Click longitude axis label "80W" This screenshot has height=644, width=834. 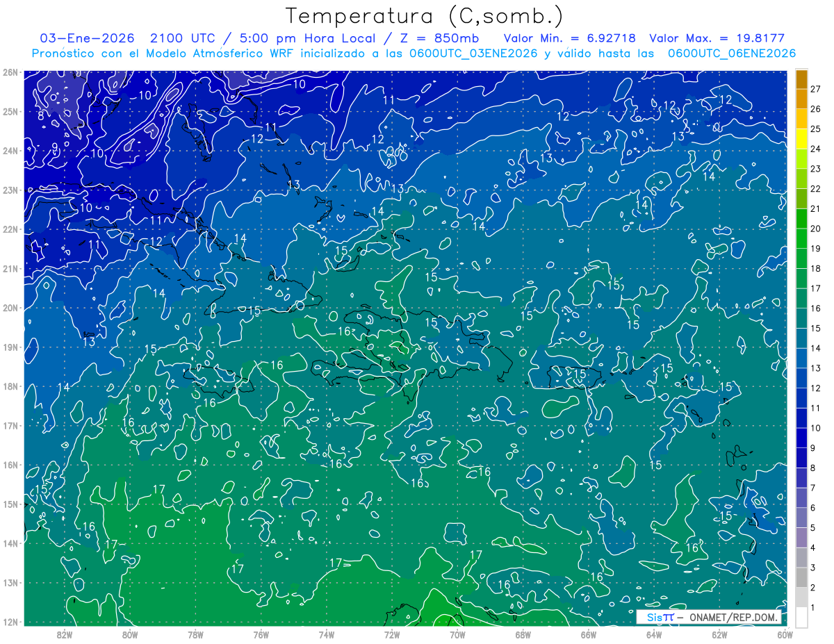tap(130, 634)
